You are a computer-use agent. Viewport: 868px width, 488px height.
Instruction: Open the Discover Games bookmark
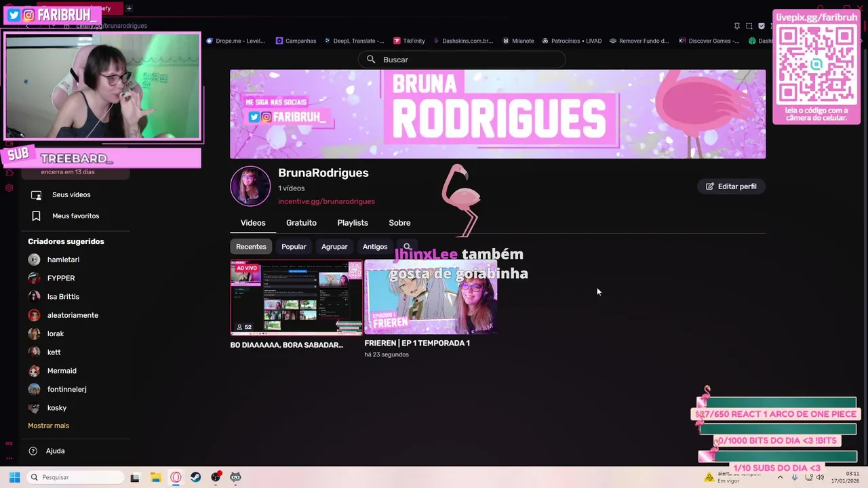pyautogui.click(x=709, y=41)
